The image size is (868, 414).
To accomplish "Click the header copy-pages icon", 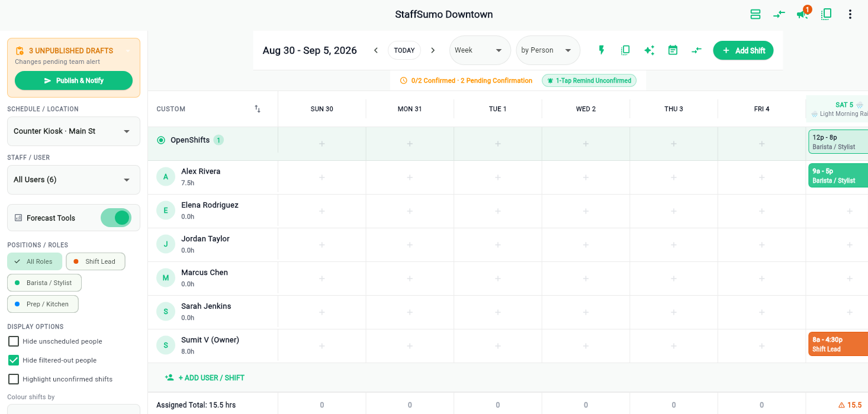I will (827, 14).
